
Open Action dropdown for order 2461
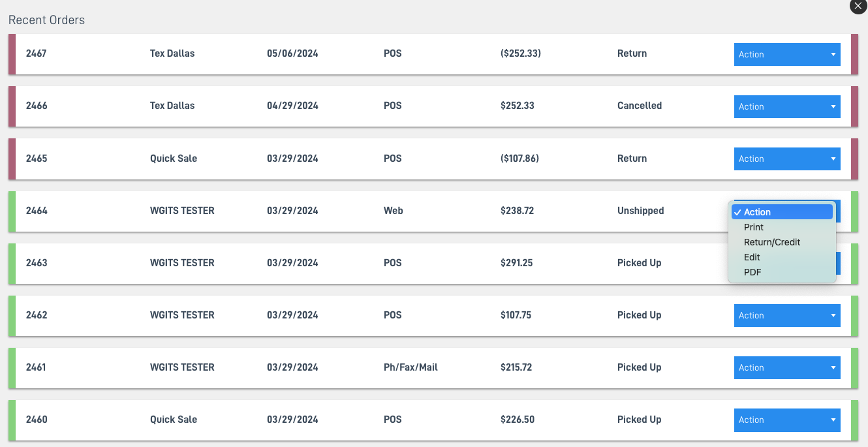point(787,367)
